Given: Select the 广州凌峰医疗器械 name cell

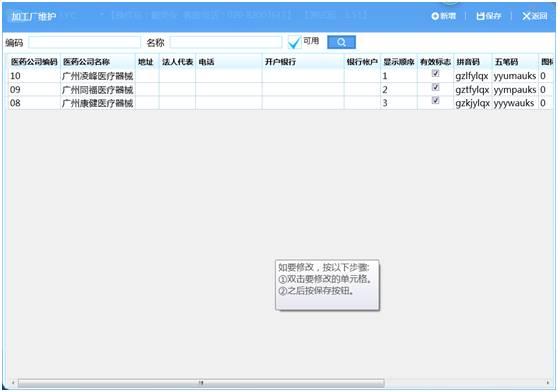Looking at the screenshot, I should pyautogui.click(x=98, y=76).
